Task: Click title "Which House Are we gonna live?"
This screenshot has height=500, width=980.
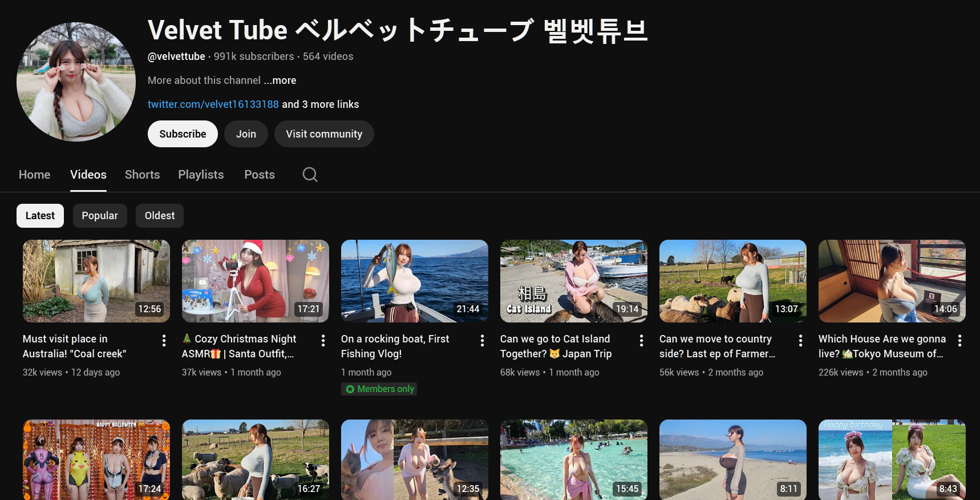Action: point(882,346)
